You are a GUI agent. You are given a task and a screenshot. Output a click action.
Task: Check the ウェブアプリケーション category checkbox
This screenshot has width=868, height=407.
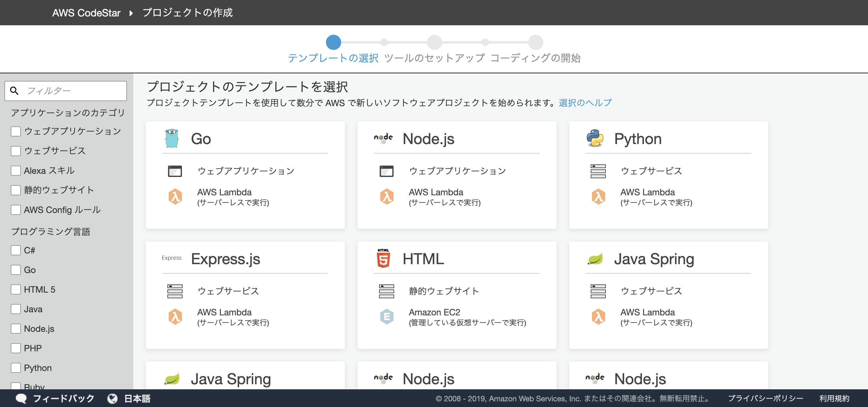point(16,131)
